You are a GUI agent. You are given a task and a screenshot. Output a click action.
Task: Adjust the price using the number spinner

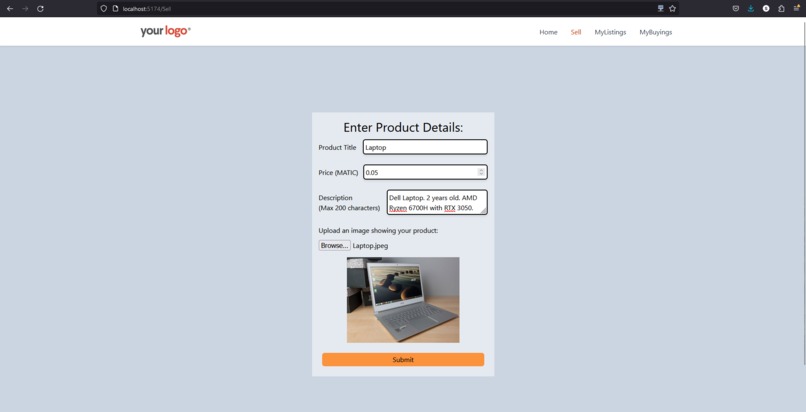481,172
